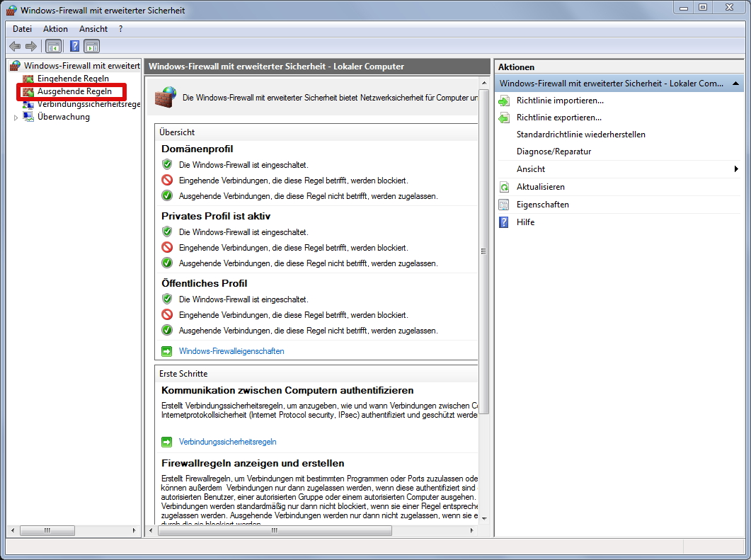Click the Forward arrow toolbar icon

point(31,47)
